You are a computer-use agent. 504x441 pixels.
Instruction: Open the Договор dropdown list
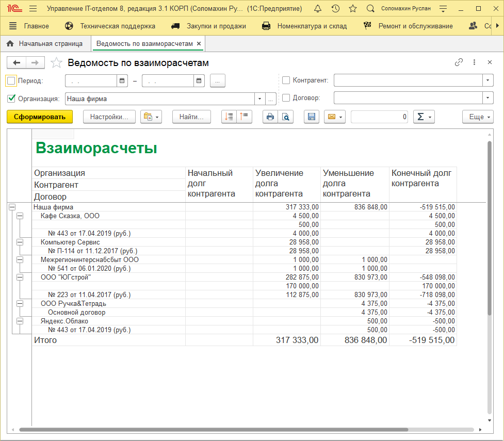tap(488, 98)
